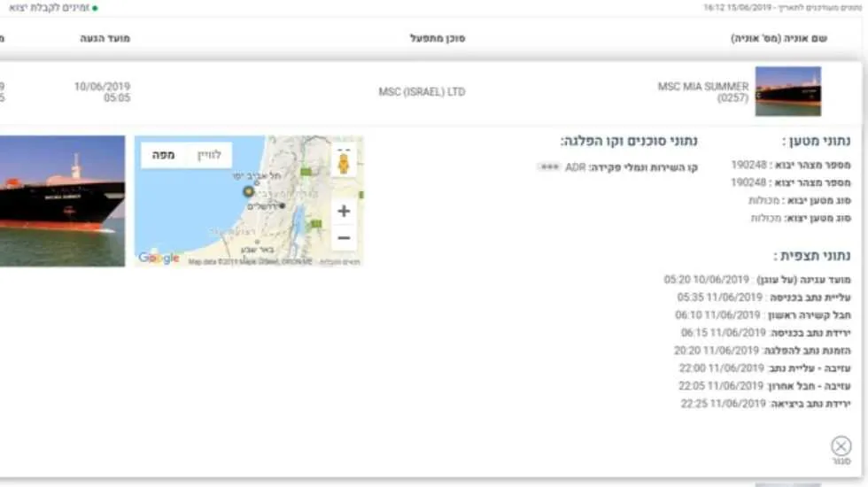Click the green available-for-export status indicator
868x487 pixels.
[x=95, y=8]
